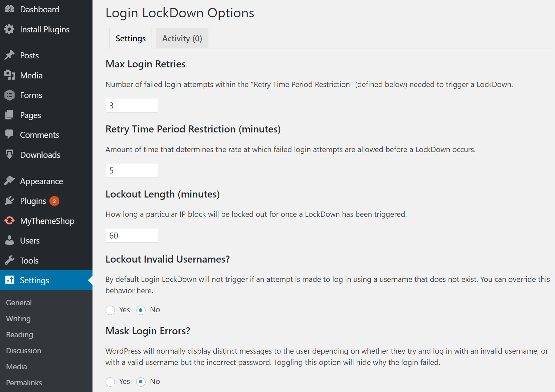Viewport: 555px width, 392px height.
Task: Open the MyThemeShop panel
Action: click(47, 221)
